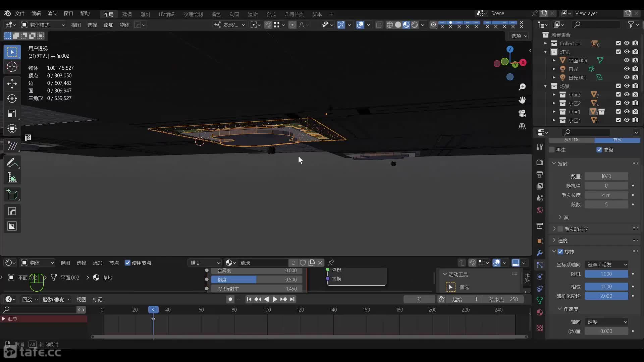Screen dimensions: 644x362
Task: Adjust the 糙度 roughness slider
Action: tap(257, 280)
